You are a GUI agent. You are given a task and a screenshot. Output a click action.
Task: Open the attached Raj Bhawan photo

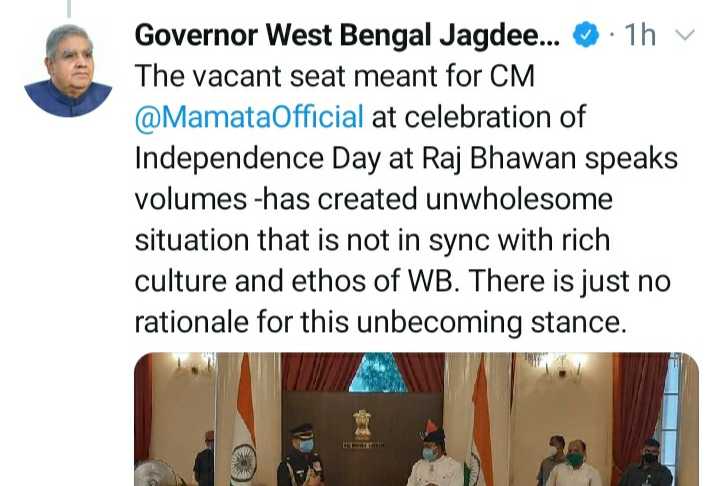(x=416, y=419)
